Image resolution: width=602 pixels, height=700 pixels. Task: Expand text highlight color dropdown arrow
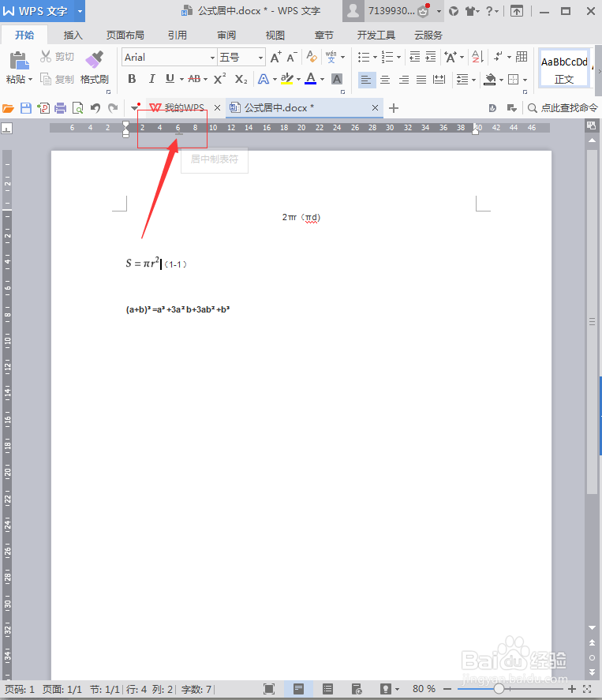[x=298, y=80]
